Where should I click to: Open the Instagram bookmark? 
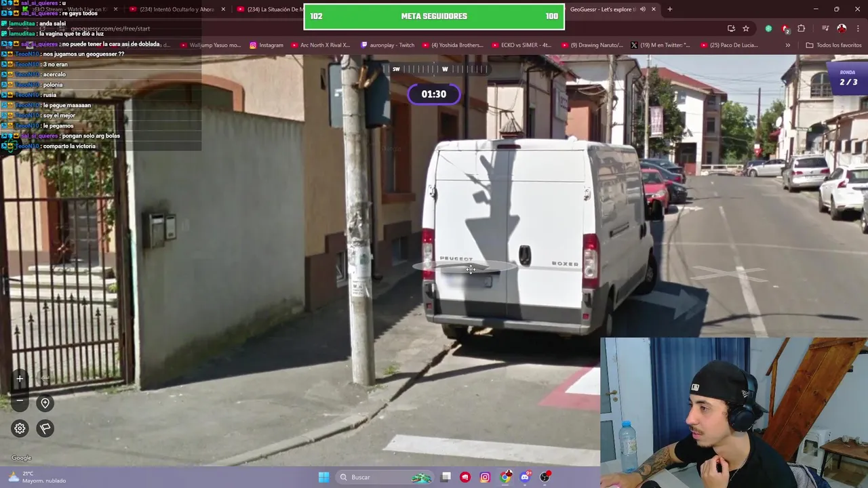tap(266, 45)
